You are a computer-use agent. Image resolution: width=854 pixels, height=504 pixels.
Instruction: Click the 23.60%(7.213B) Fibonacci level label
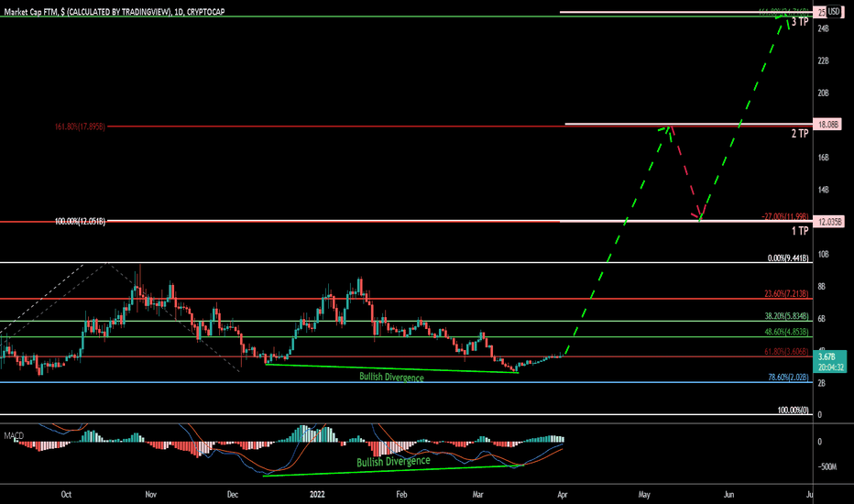(786, 294)
